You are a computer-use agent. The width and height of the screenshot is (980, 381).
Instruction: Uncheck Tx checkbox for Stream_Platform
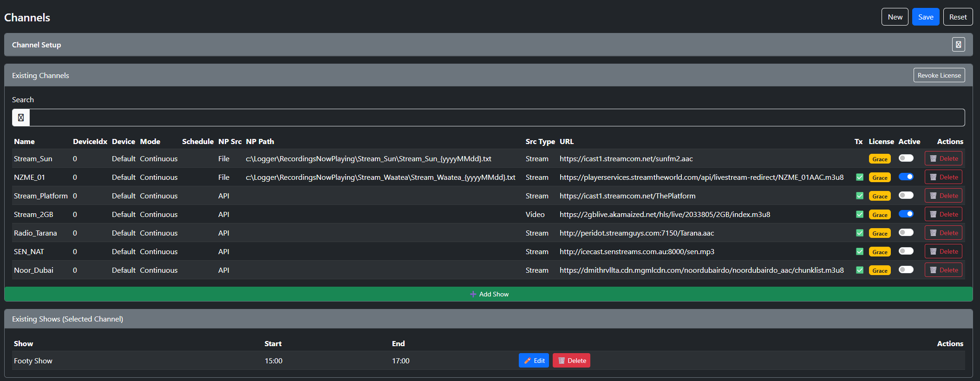(x=860, y=196)
